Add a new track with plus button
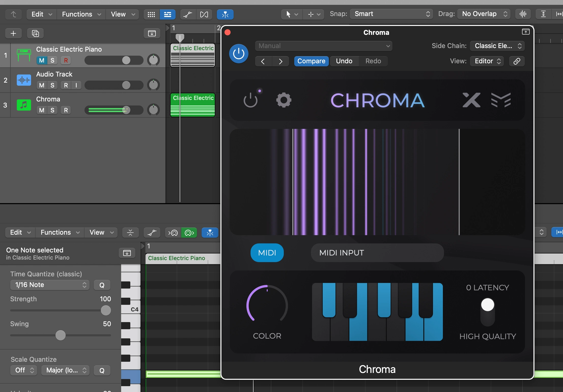Image resolution: width=563 pixels, height=392 pixels. (13, 33)
